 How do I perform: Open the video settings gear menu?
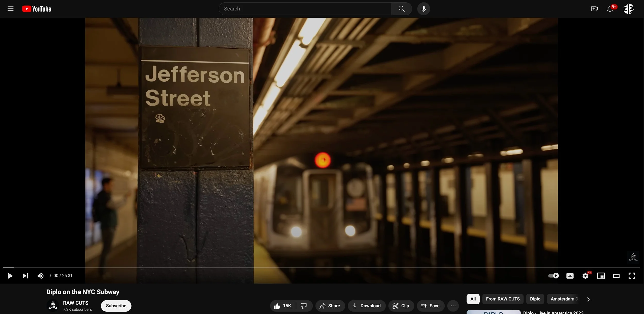[585, 276]
